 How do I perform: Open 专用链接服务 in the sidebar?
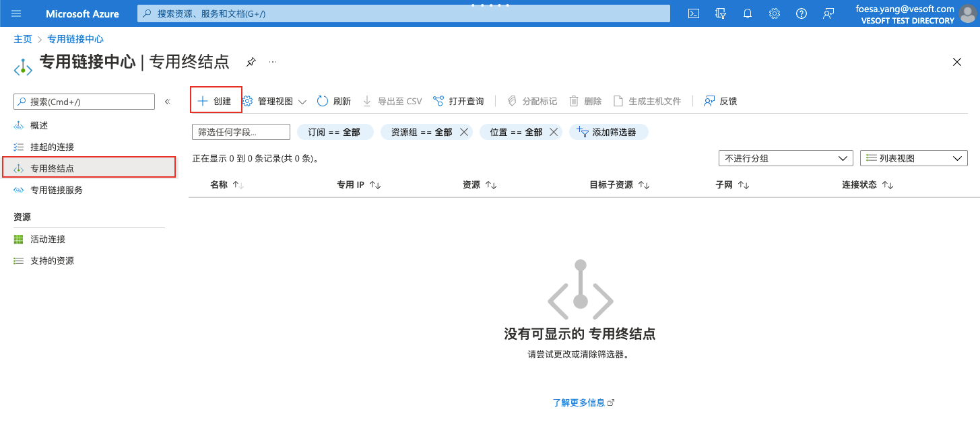[56, 190]
